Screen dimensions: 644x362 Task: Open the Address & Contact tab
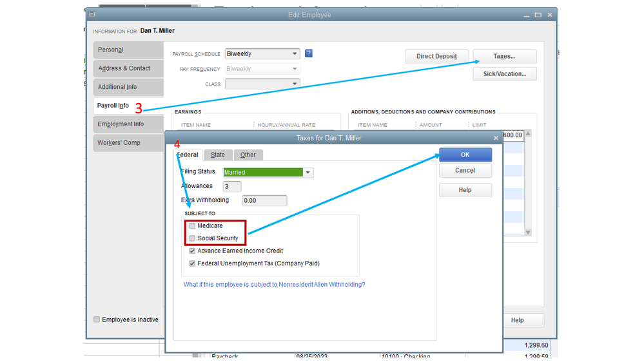point(128,68)
